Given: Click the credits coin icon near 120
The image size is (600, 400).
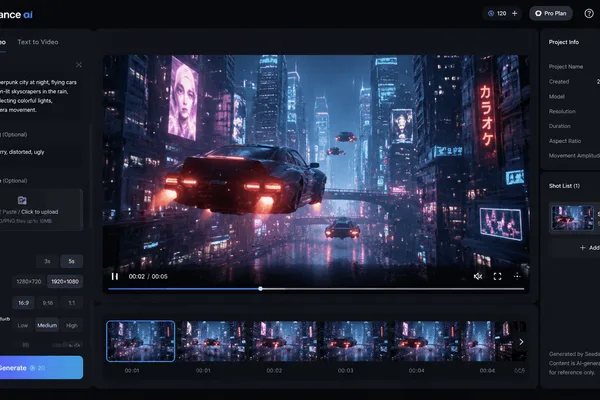Looking at the screenshot, I should pos(491,13).
